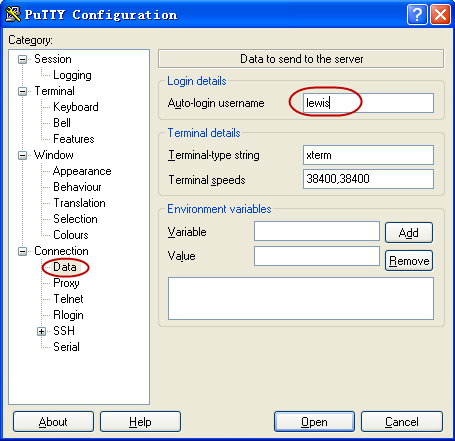This screenshot has height=441, width=455.
Task: Open Translation settings
Action: click(x=79, y=203)
